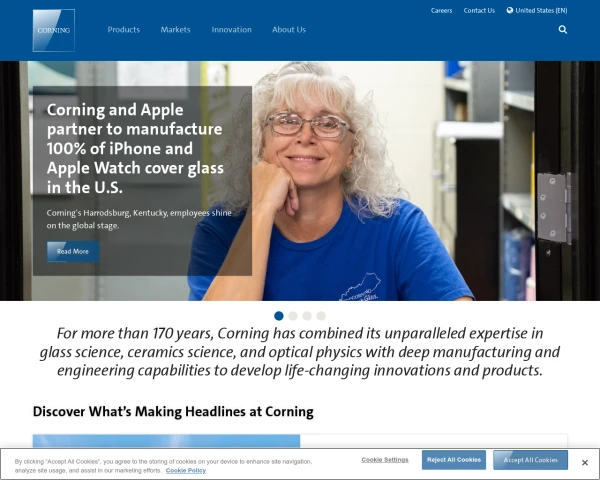Click Read More on Apple partnership

(73, 251)
